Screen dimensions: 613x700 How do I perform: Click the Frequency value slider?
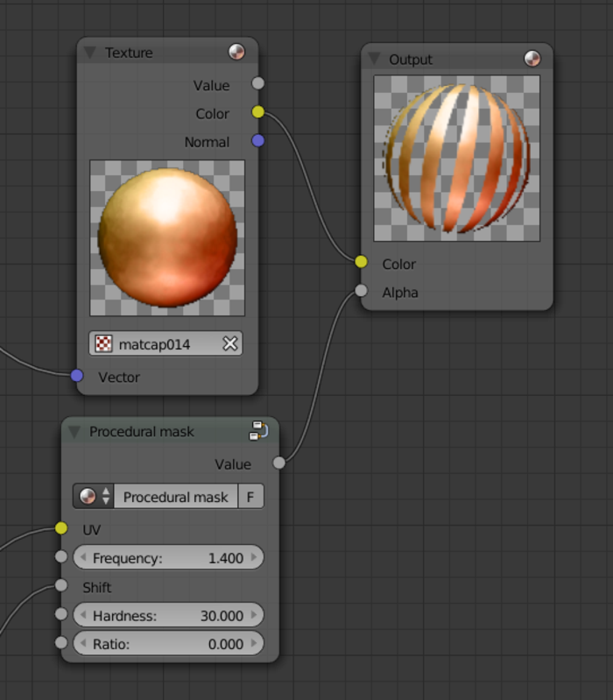click(x=168, y=558)
